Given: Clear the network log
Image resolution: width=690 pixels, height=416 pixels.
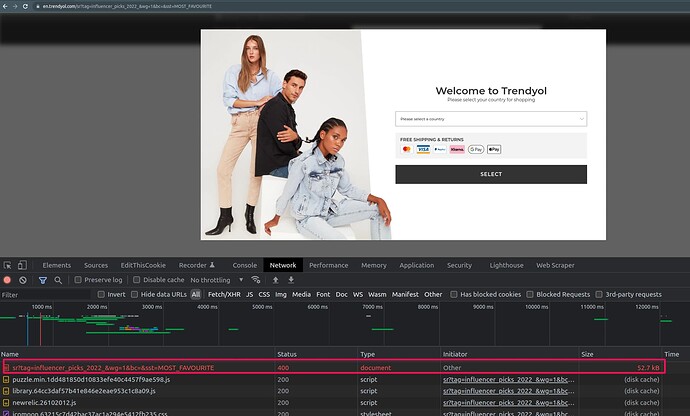Looking at the screenshot, I should point(24,280).
